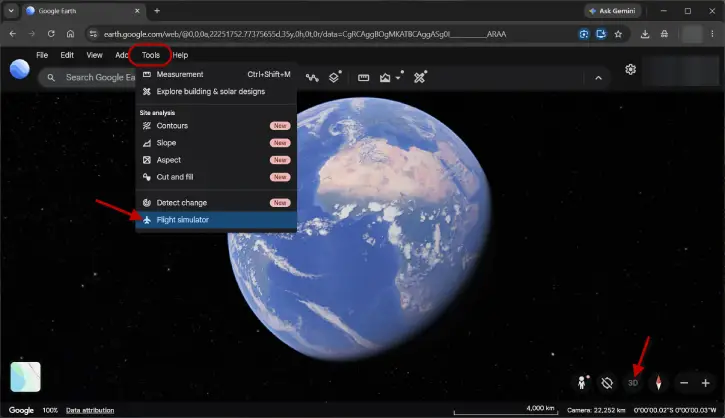The image size is (725, 418).
Task: Activate the Street View pegman
Action: coord(582,382)
